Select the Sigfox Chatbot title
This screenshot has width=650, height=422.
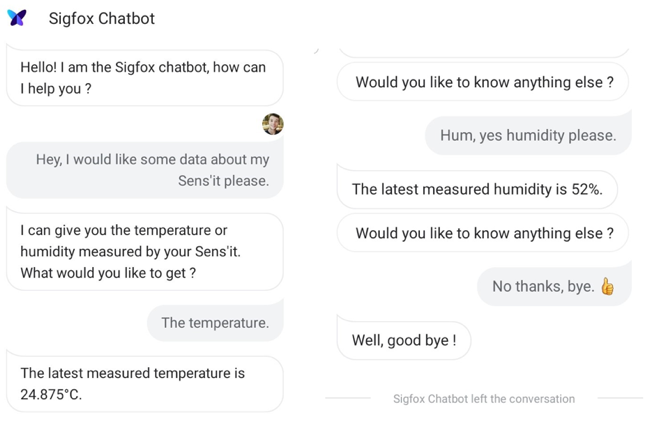click(102, 18)
